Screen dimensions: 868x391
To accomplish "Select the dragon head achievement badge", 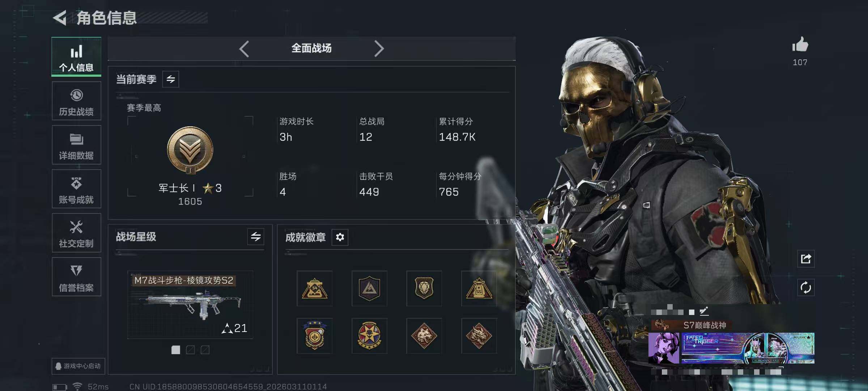I will [x=478, y=336].
